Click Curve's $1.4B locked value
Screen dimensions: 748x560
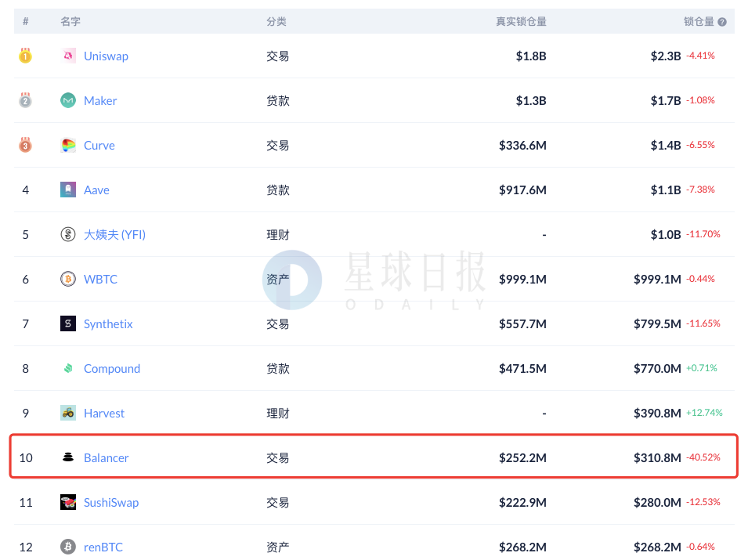tap(666, 146)
